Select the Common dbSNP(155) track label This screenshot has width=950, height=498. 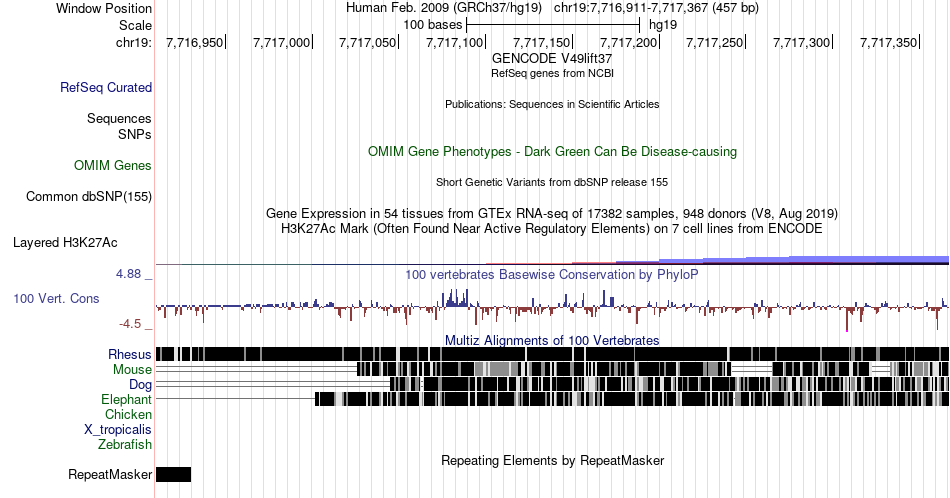[89, 196]
